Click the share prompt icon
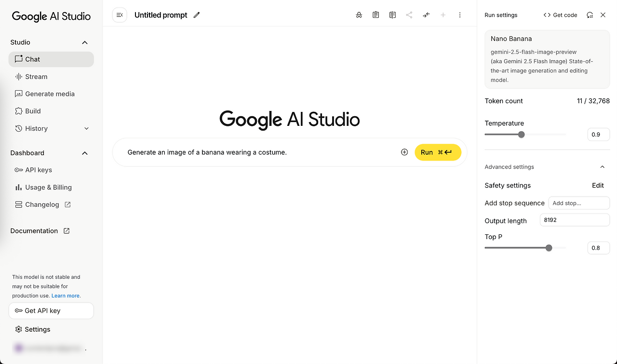Image resolution: width=617 pixels, height=364 pixels. tap(409, 15)
